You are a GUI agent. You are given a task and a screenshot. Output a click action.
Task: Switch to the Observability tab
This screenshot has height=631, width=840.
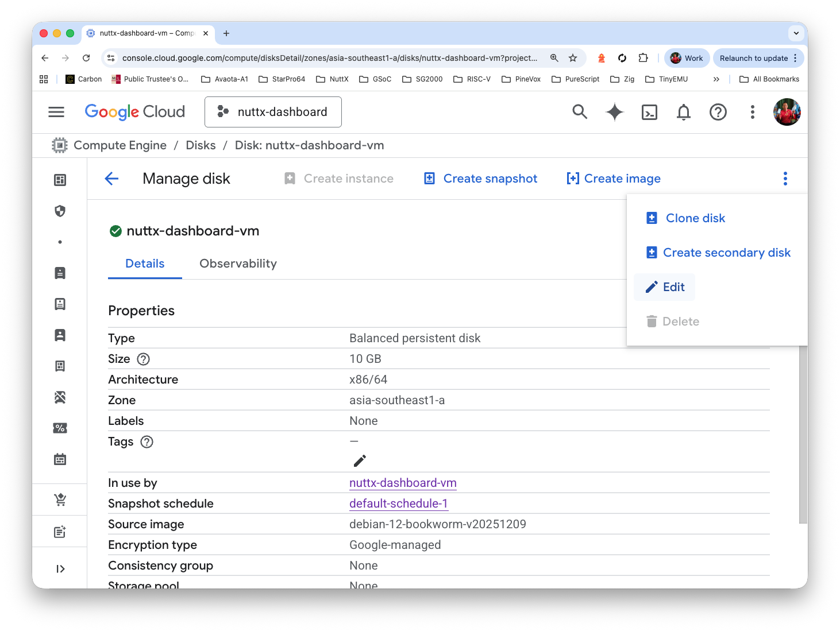(x=238, y=264)
